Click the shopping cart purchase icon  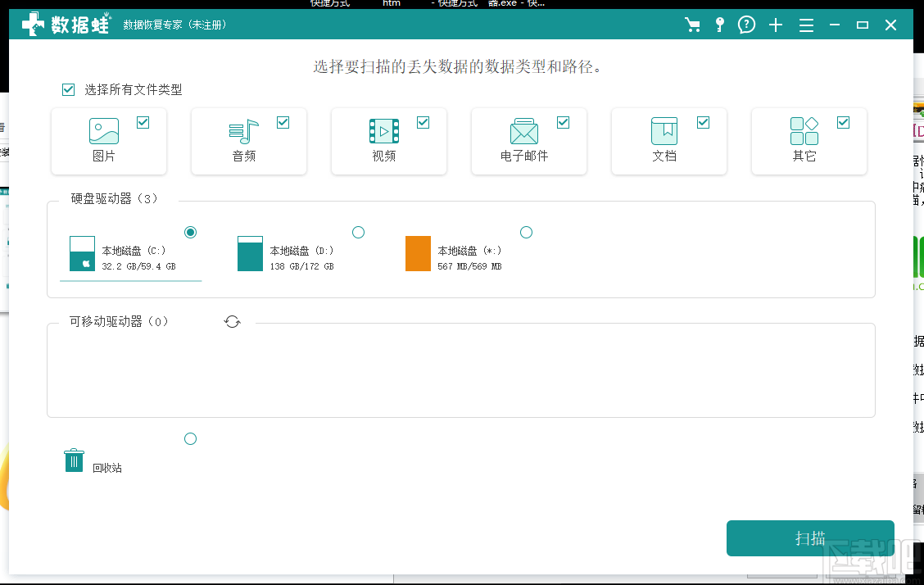pyautogui.click(x=693, y=25)
